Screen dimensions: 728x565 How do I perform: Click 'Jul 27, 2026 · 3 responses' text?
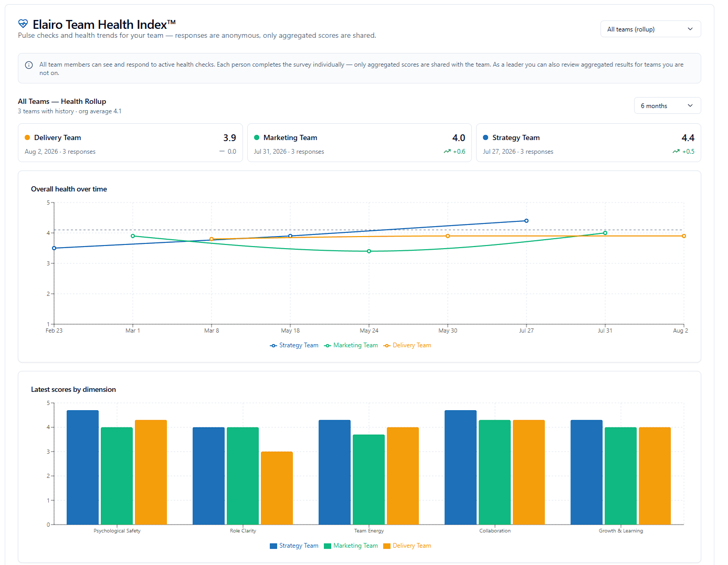(518, 152)
